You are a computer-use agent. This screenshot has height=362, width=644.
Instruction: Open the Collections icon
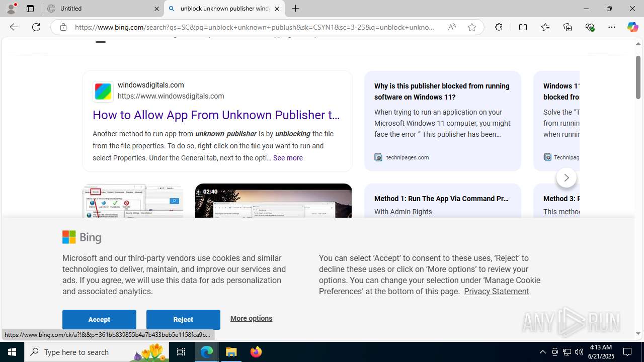[x=568, y=27]
